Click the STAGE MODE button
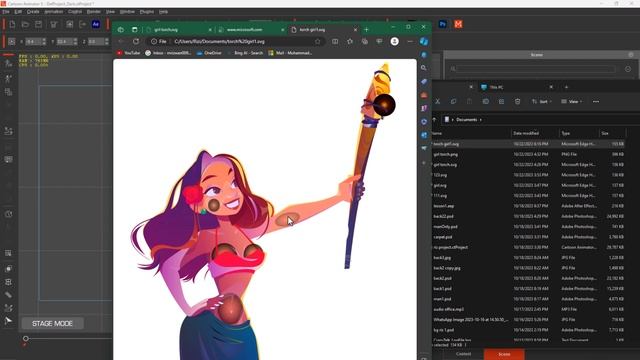Image resolution: width=640 pixels, height=360 pixels. [x=52, y=323]
